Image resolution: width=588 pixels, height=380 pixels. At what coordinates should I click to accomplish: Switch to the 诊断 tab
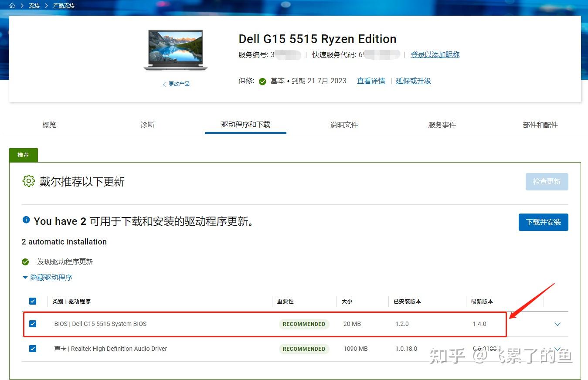[147, 125]
